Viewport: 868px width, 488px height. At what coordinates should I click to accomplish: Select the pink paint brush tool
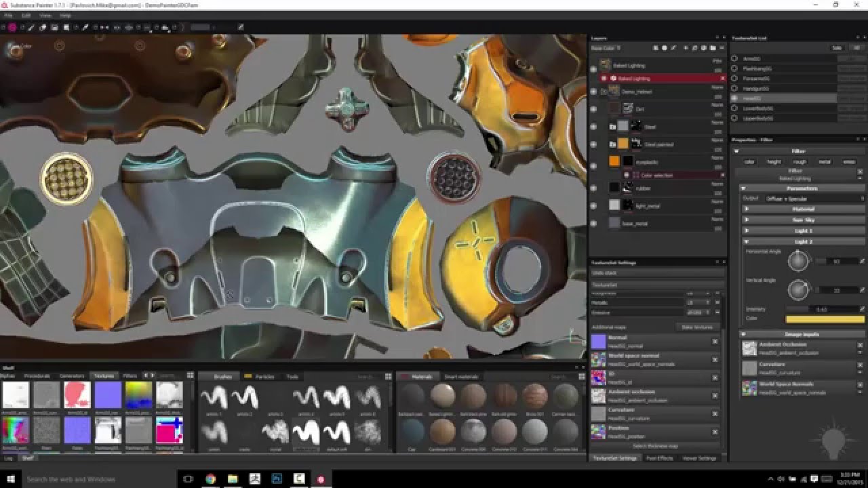click(x=12, y=28)
